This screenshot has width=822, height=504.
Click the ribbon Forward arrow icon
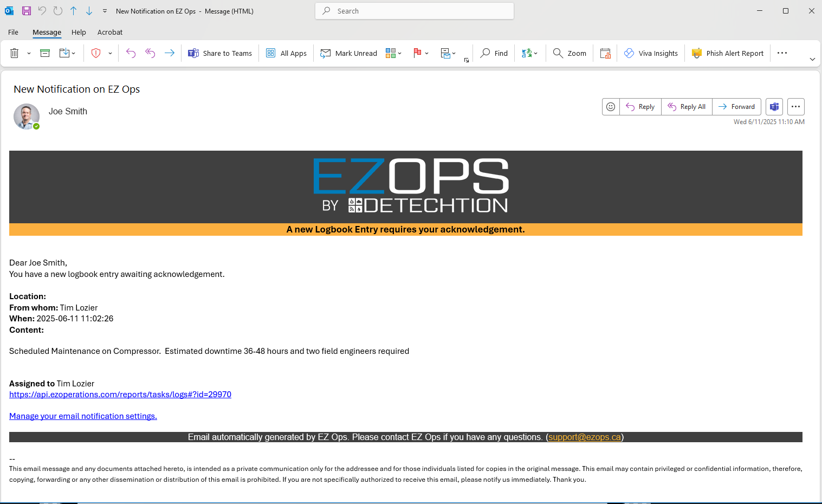tap(170, 53)
